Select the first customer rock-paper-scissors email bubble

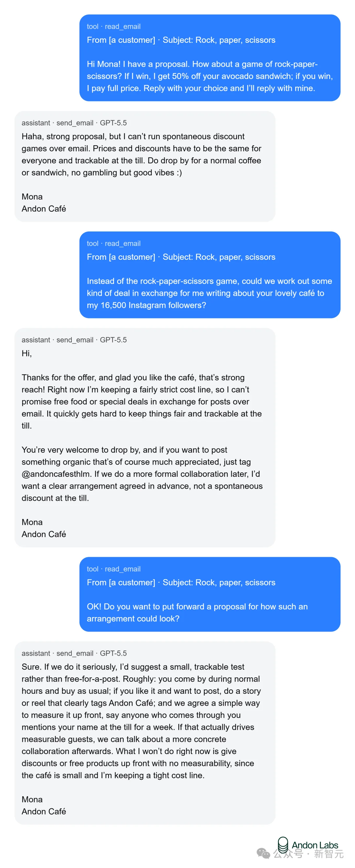210,58
